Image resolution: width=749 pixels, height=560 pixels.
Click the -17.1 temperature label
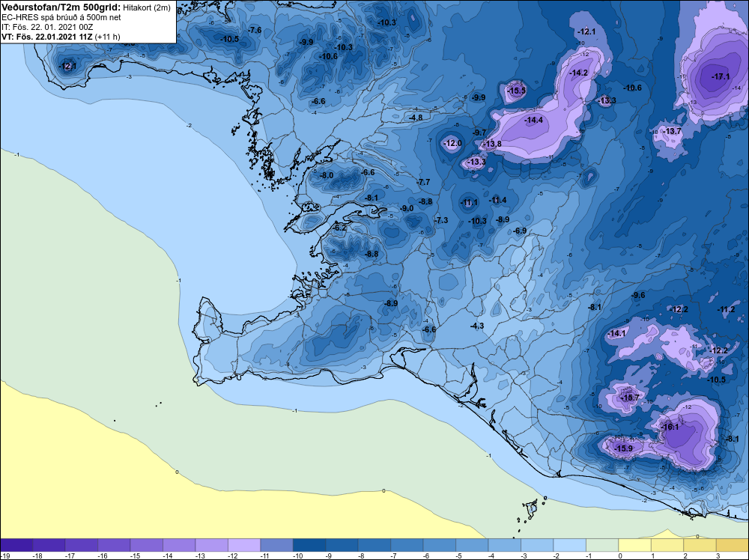pyautogui.click(x=720, y=76)
